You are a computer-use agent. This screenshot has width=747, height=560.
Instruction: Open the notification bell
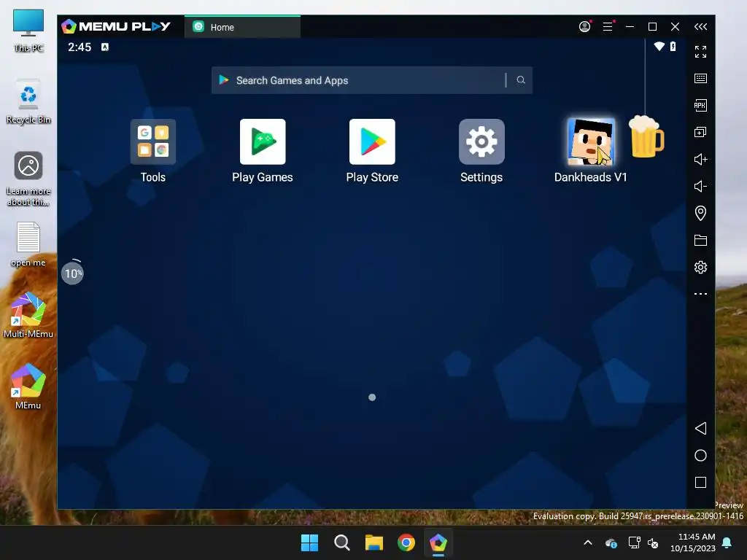click(727, 542)
